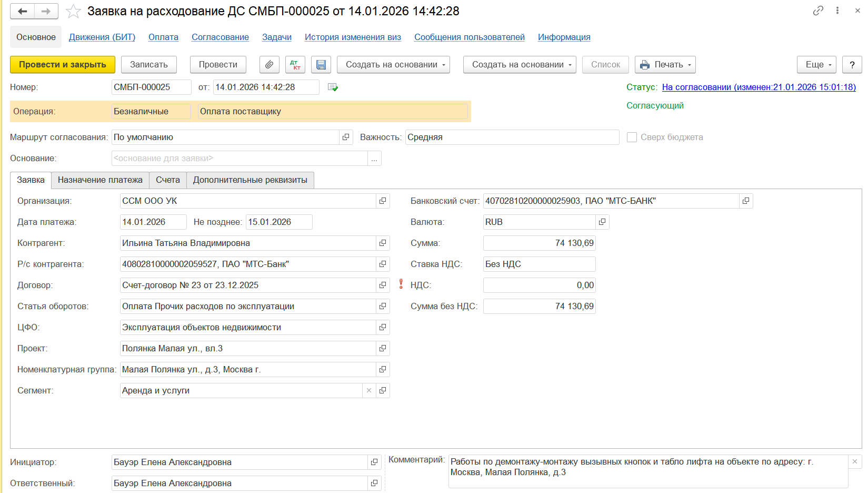Open the Движения (БИТ) section
Viewport: 868px width, 493px height.
[102, 37]
